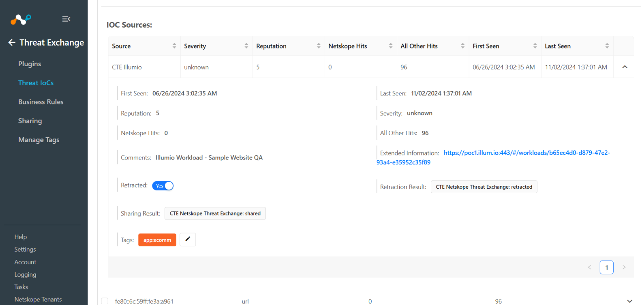The image size is (644, 305).
Task: Open Account in the sidebar
Action: click(x=25, y=262)
